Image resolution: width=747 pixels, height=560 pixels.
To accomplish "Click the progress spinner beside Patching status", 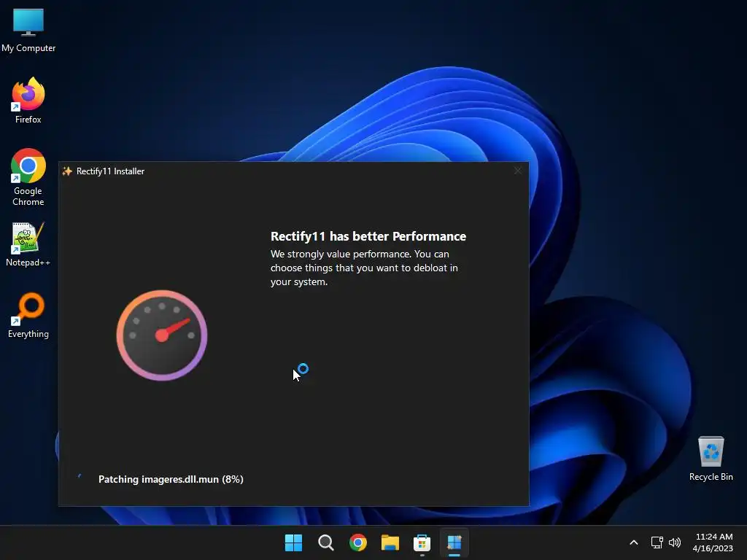I will pos(80,477).
